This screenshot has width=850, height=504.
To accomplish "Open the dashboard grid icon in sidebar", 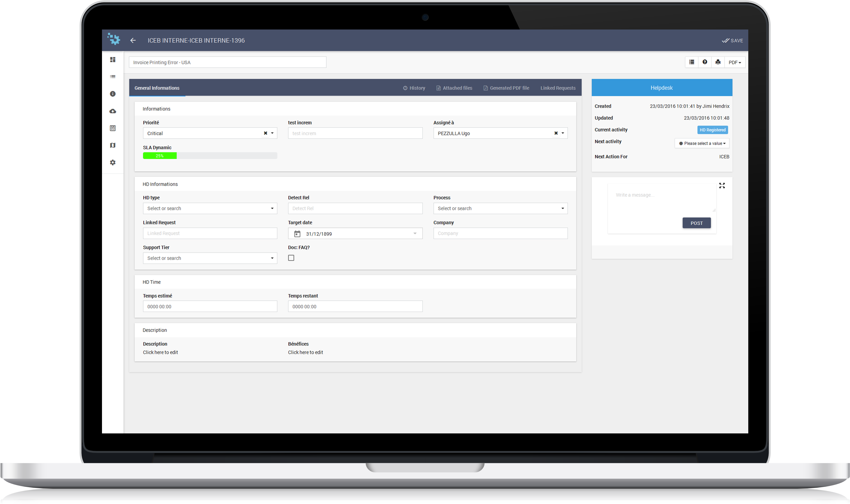I will coord(113,60).
